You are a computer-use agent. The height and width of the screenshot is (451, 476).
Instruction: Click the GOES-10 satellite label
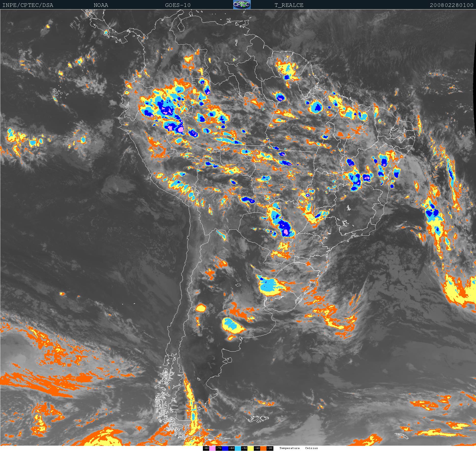178,5
